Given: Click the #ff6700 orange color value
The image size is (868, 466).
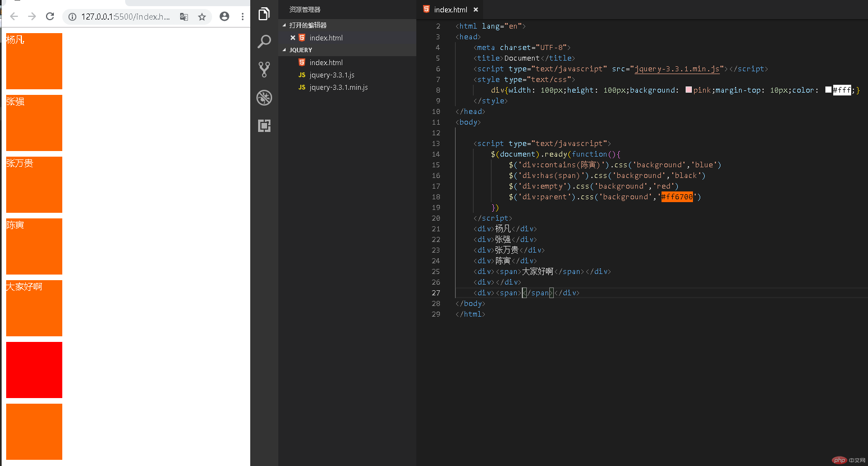Looking at the screenshot, I should click(677, 197).
